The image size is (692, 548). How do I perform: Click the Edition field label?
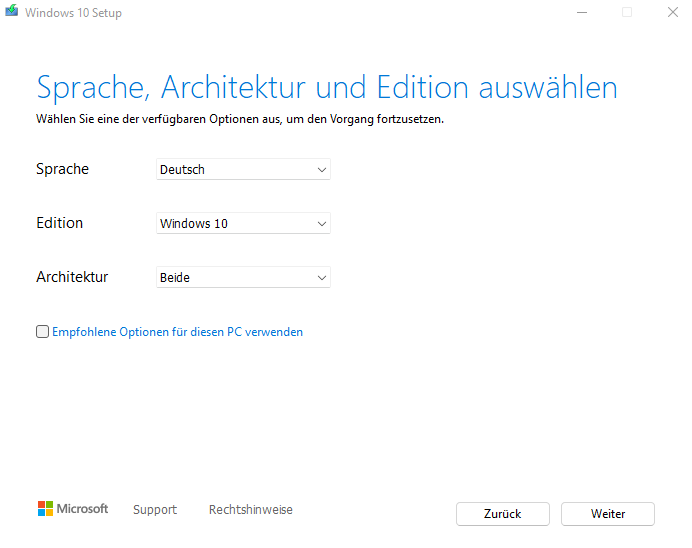point(59,223)
